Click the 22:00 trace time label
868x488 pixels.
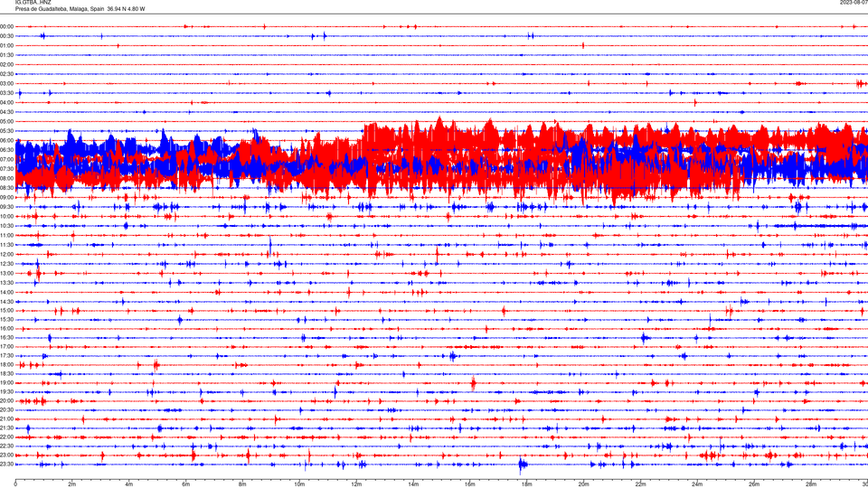6,437
